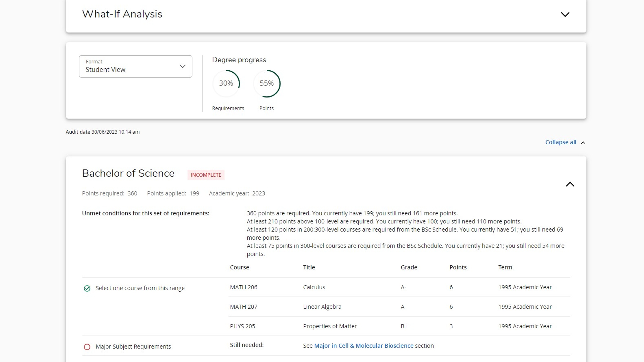Collapse the Bachelor of Science section chevron
The height and width of the screenshot is (362, 644).
click(570, 184)
